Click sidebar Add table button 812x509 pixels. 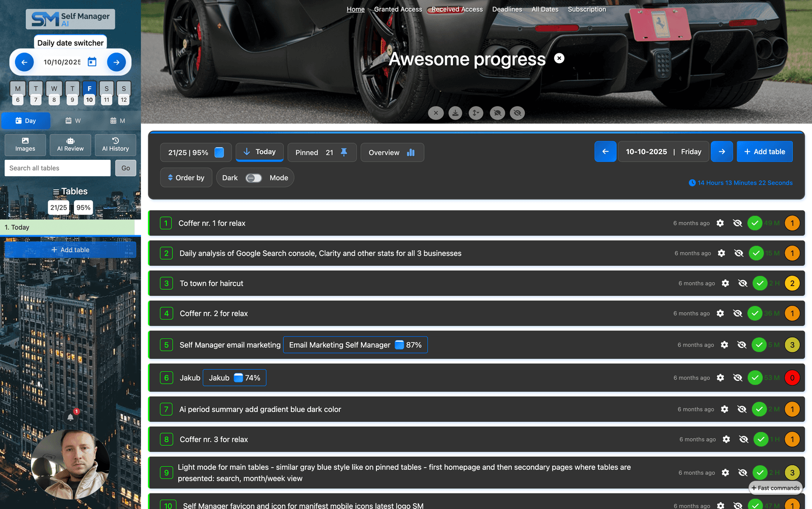[x=70, y=250]
